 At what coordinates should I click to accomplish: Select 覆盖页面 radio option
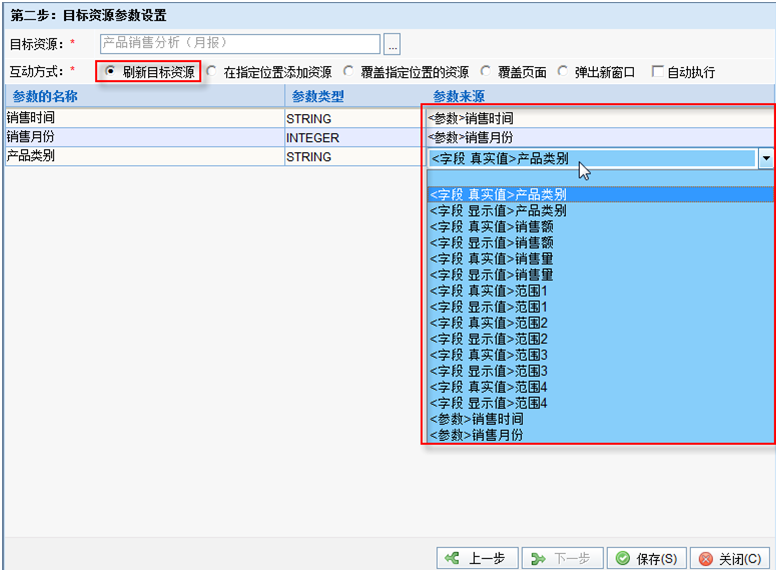click(x=486, y=71)
